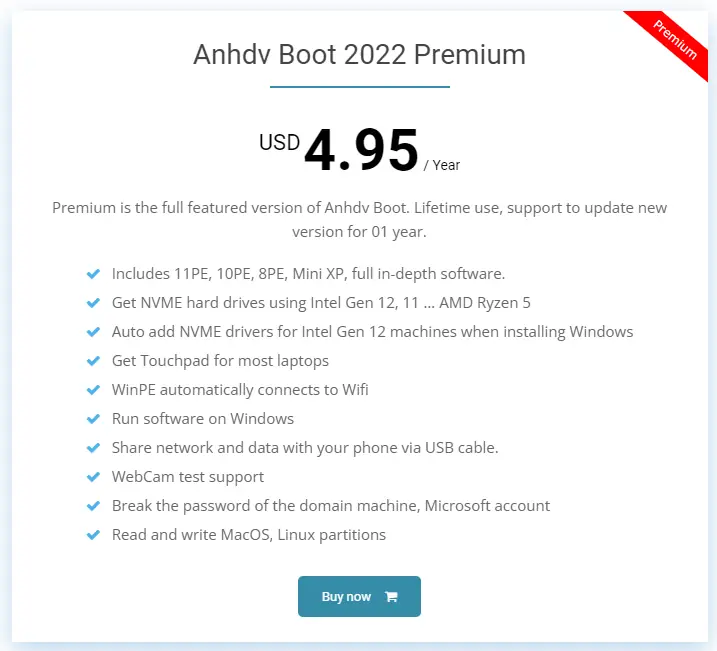Click checkmark next to WinPE Wifi feature
717x651 pixels.
tap(93, 389)
